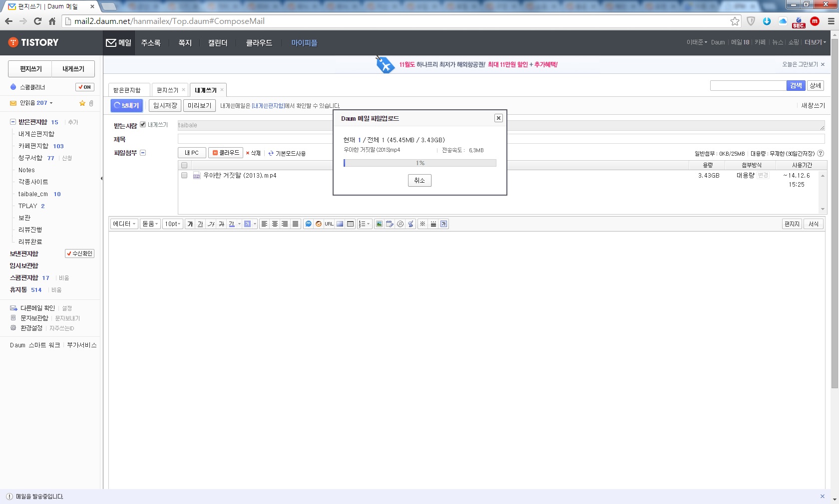Insert an emoticon smiley face
The width and height of the screenshot is (839, 504).
[x=319, y=224]
